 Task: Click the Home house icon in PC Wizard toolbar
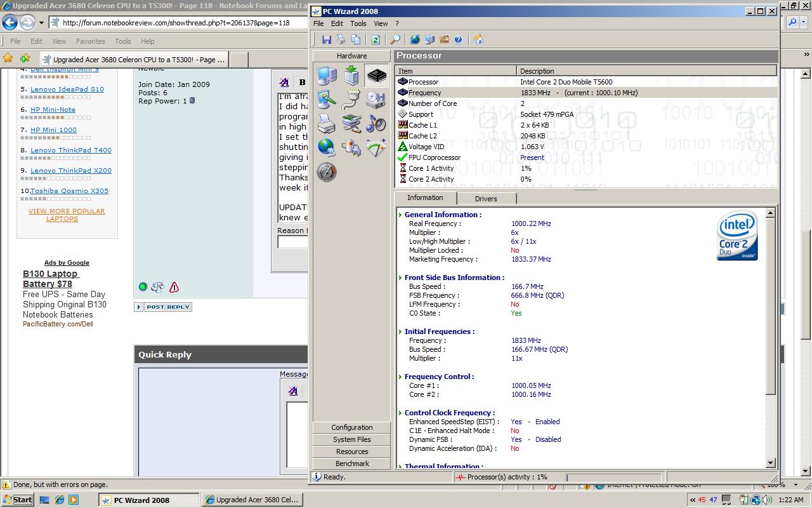coord(478,39)
